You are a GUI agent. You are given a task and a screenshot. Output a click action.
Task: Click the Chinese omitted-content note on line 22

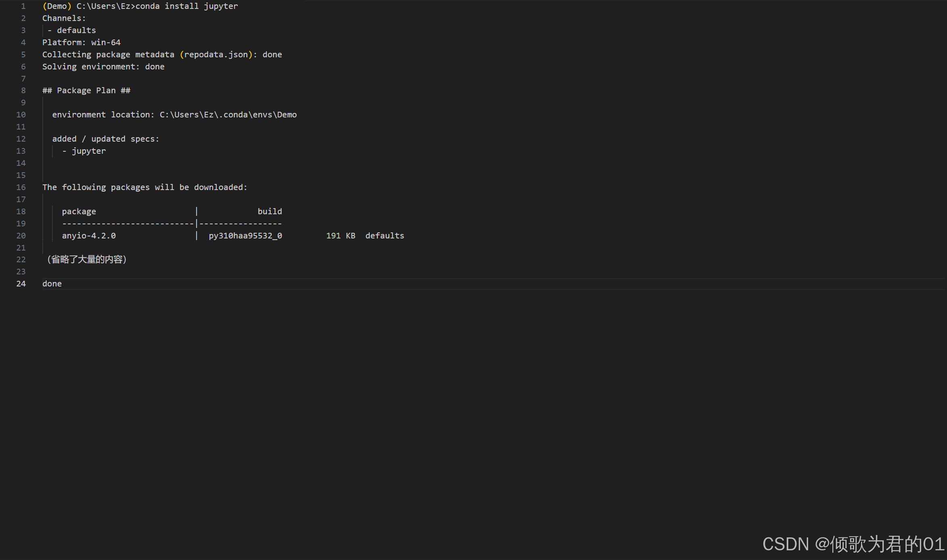tap(87, 259)
